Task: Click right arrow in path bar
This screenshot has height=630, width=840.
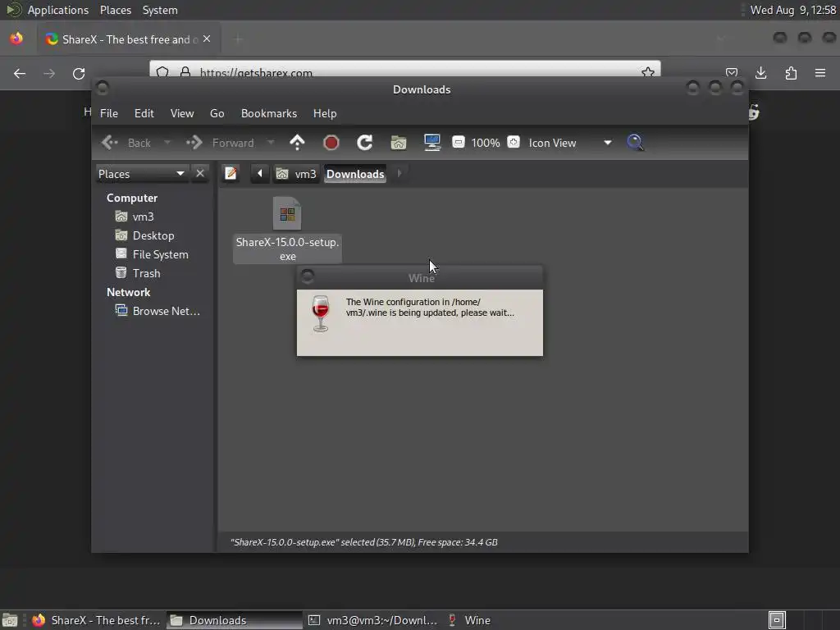Action: (x=399, y=174)
